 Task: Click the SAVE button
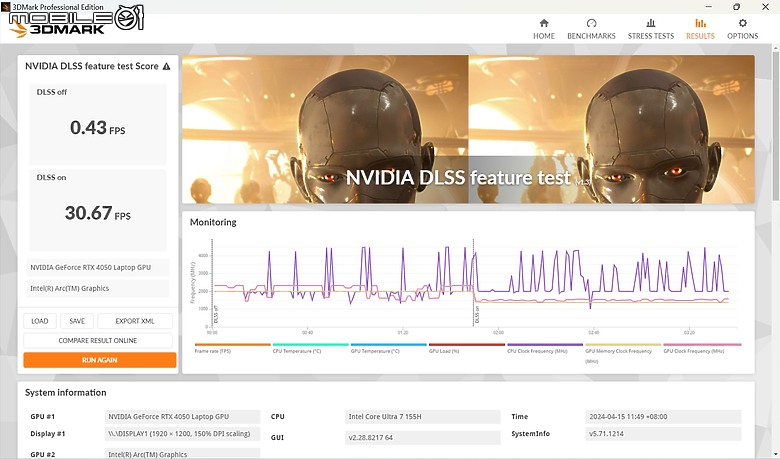(x=77, y=321)
